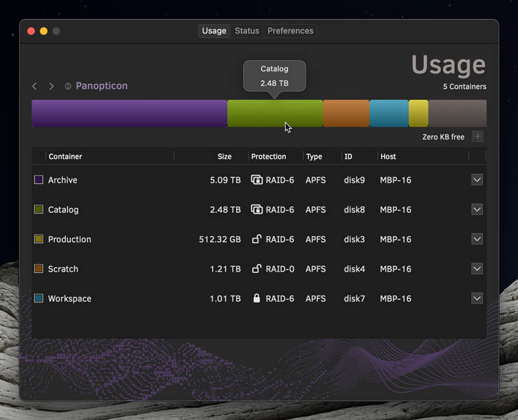
Task: Open the Catalog row dropdown menu
Action: (477, 209)
